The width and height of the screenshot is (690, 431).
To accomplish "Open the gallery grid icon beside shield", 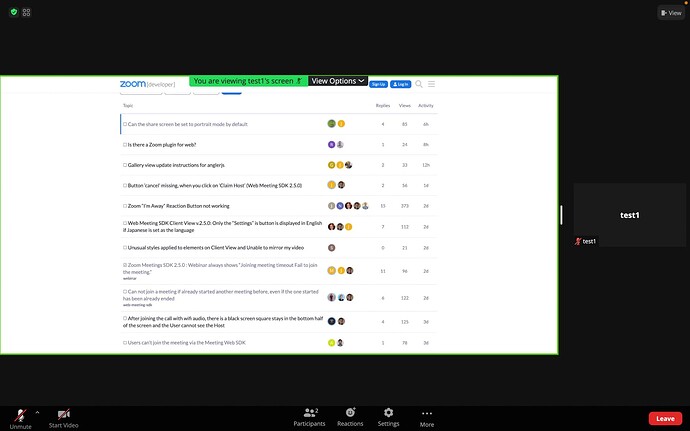I will tap(26, 12).
